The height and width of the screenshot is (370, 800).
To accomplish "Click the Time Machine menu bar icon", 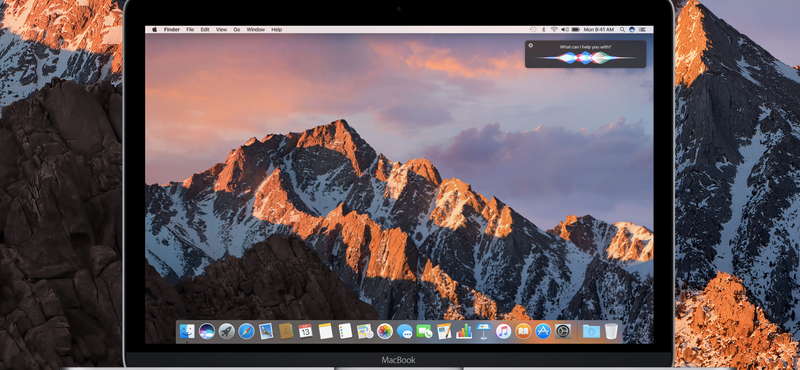I will 533,30.
